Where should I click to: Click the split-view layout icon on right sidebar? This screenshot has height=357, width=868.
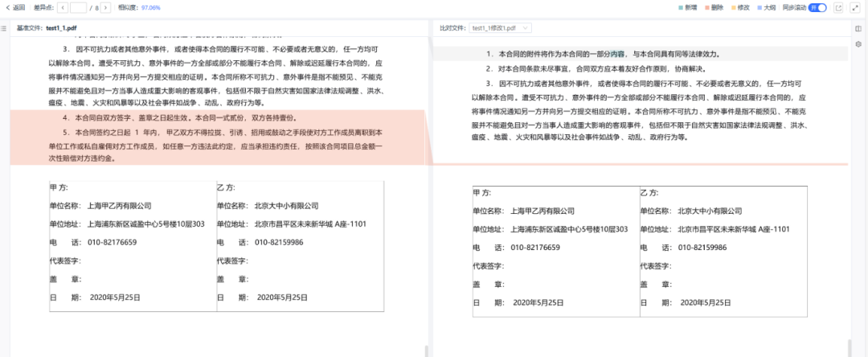(858, 28)
